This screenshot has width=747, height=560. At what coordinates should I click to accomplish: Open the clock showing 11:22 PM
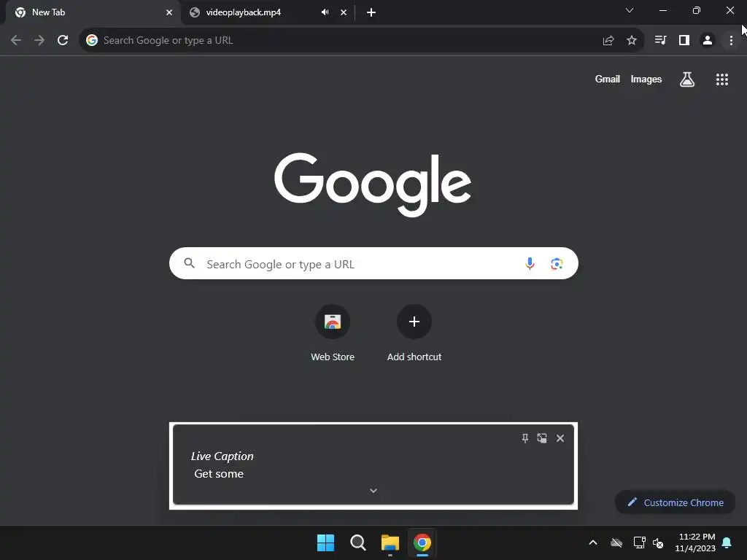(695, 542)
